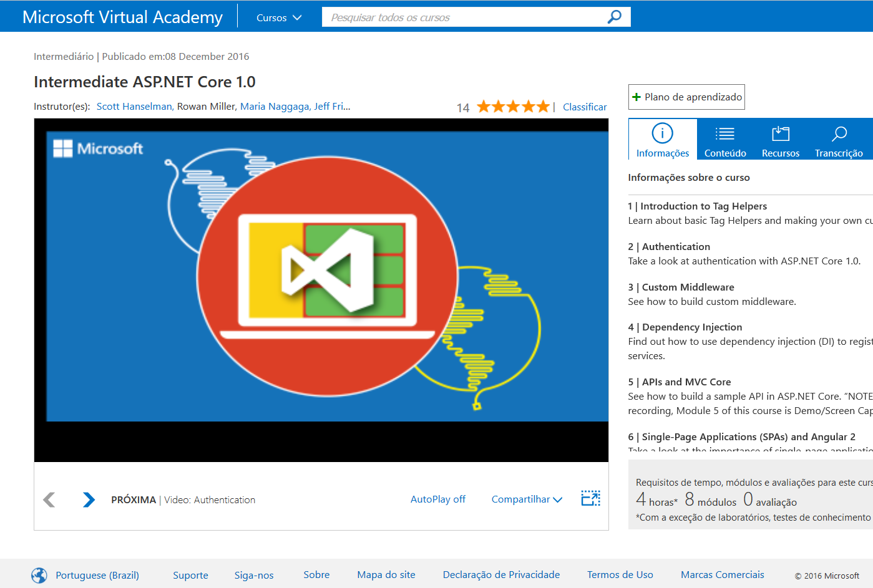Screen dimensions: 873x588
Task: Switch to the Informações tab
Action: tap(663, 140)
